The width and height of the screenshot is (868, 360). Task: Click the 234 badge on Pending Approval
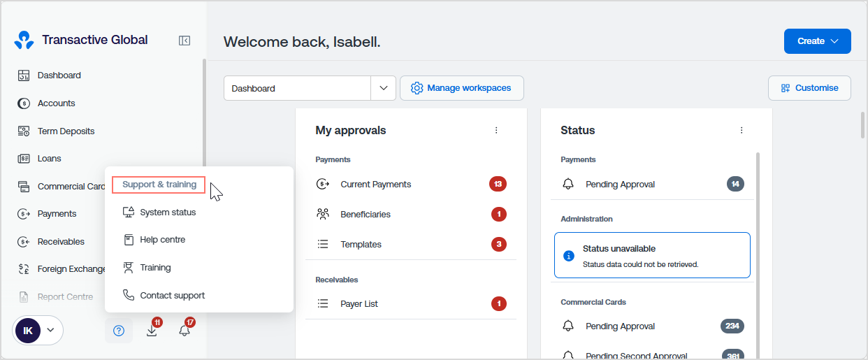tap(732, 326)
